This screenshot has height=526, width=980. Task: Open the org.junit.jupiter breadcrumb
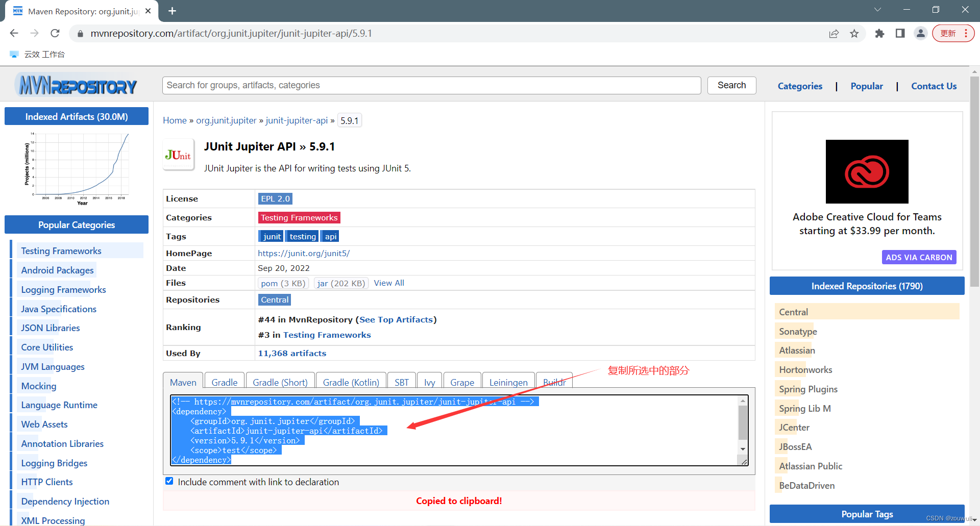pos(226,120)
